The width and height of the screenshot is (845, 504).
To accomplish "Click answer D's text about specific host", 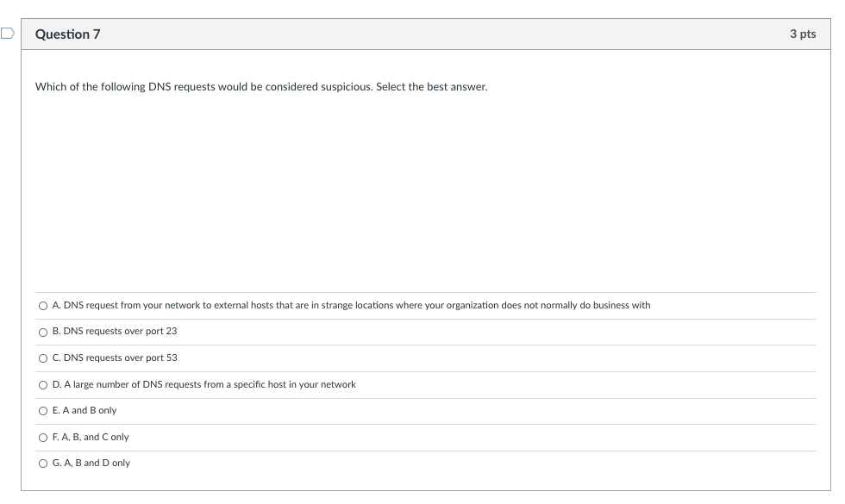I will (x=204, y=384).
